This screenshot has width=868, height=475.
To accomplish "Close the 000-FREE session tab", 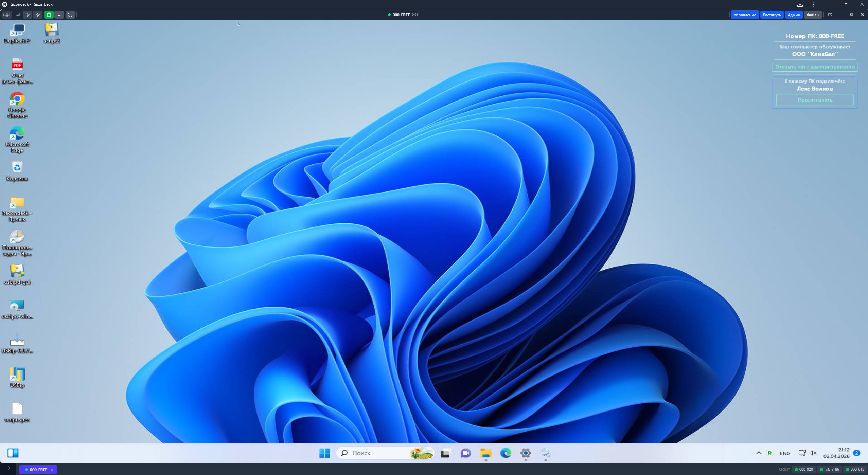I will tap(52, 470).
